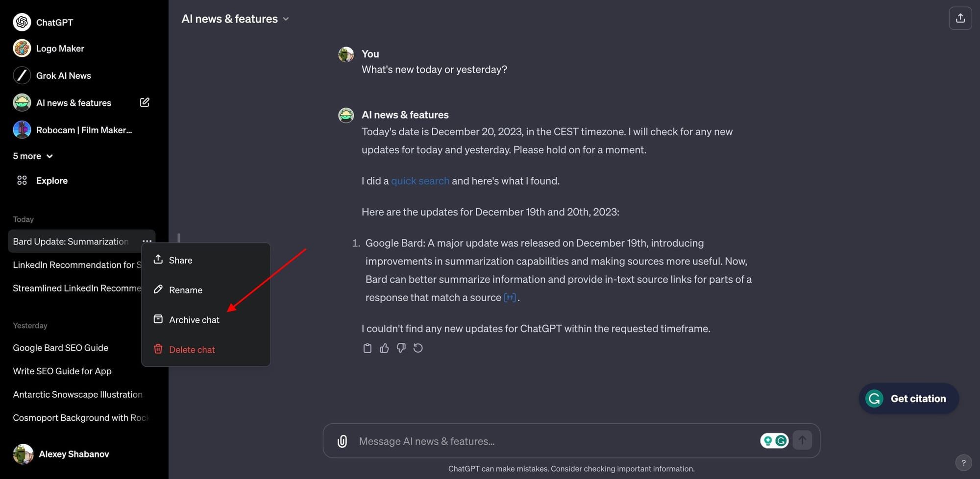Viewport: 980px width, 479px height.
Task: Give thumbs down to the response
Action: coord(401,348)
